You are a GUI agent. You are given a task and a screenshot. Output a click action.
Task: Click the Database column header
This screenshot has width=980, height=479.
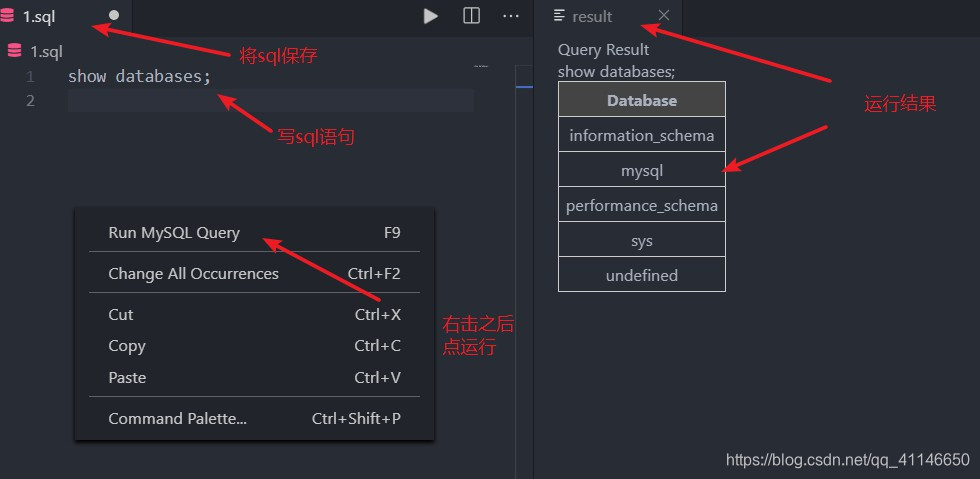[642, 100]
